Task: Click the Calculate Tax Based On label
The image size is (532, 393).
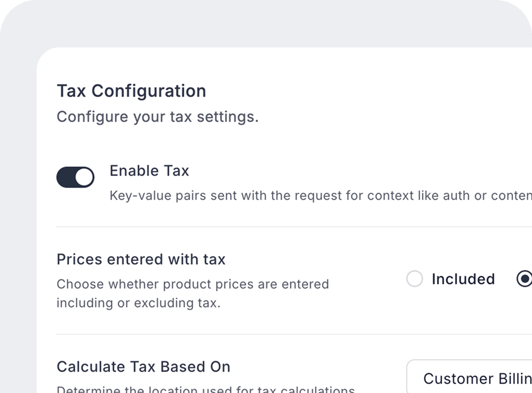Action: pos(144,367)
